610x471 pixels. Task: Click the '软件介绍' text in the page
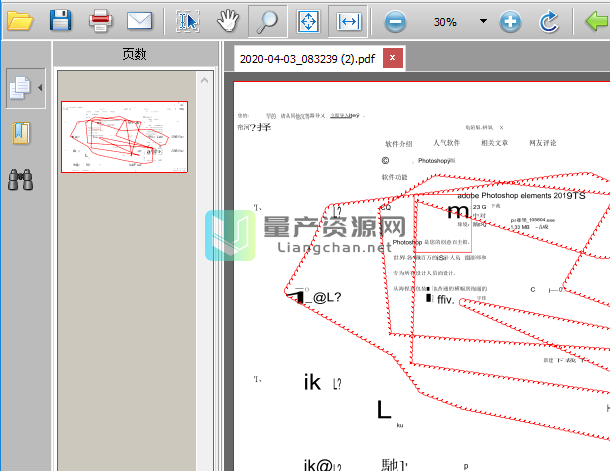point(399,144)
